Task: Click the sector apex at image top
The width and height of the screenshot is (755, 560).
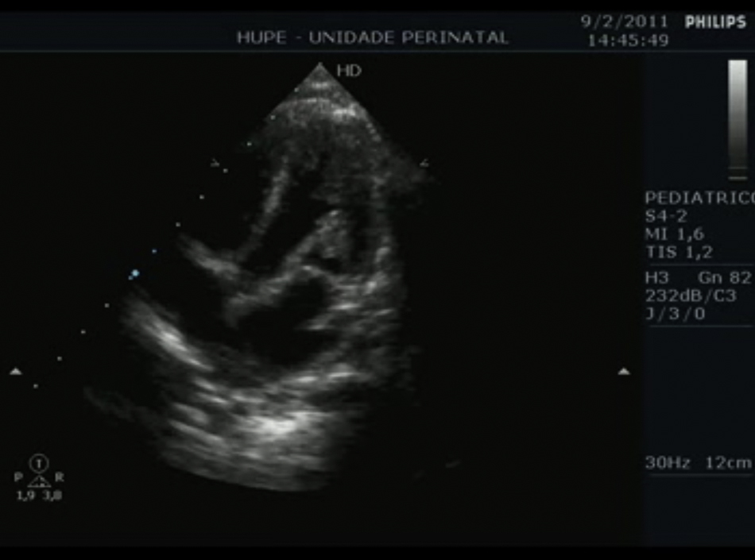Action: (x=319, y=65)
